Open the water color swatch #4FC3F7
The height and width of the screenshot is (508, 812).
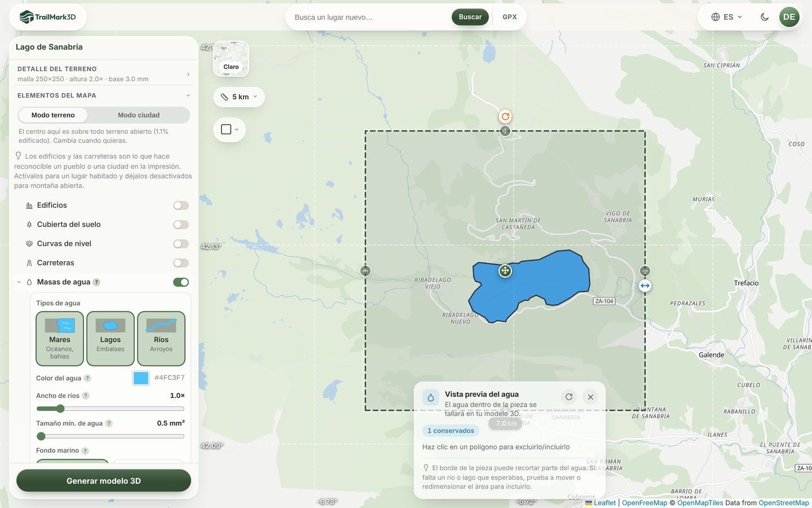point(141,378)
